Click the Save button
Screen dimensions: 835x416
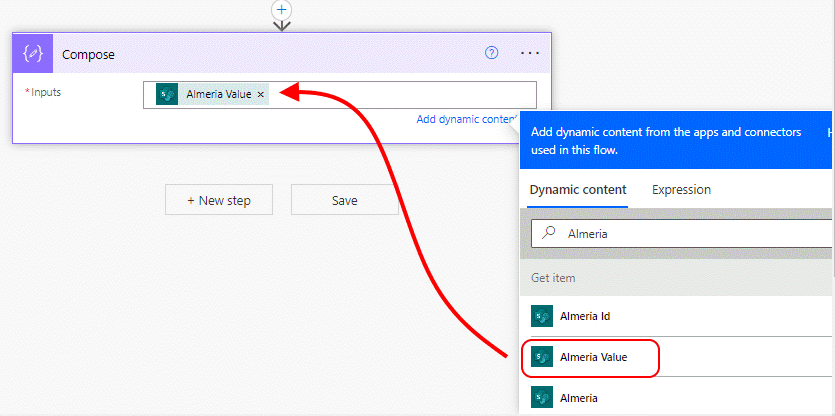pos(345,200)
